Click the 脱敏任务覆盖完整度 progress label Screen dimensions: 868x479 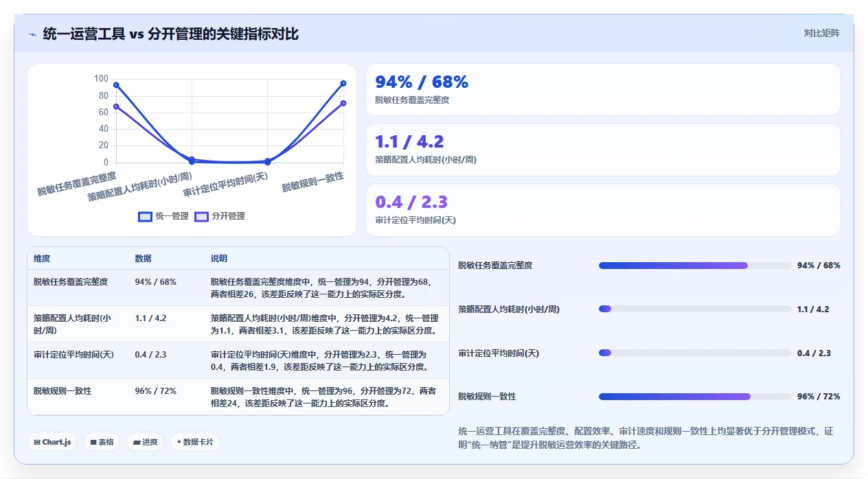click(x=495, y=266)
